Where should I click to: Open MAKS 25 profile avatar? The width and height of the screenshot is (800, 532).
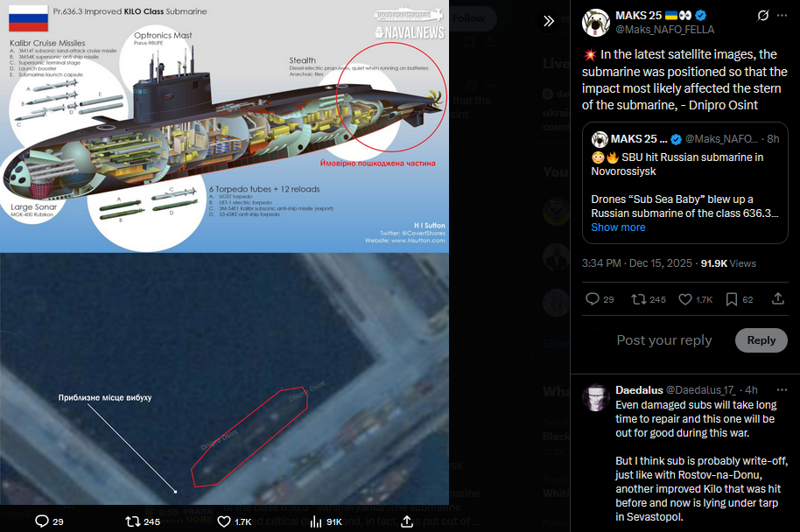click(x=595, y=23)
